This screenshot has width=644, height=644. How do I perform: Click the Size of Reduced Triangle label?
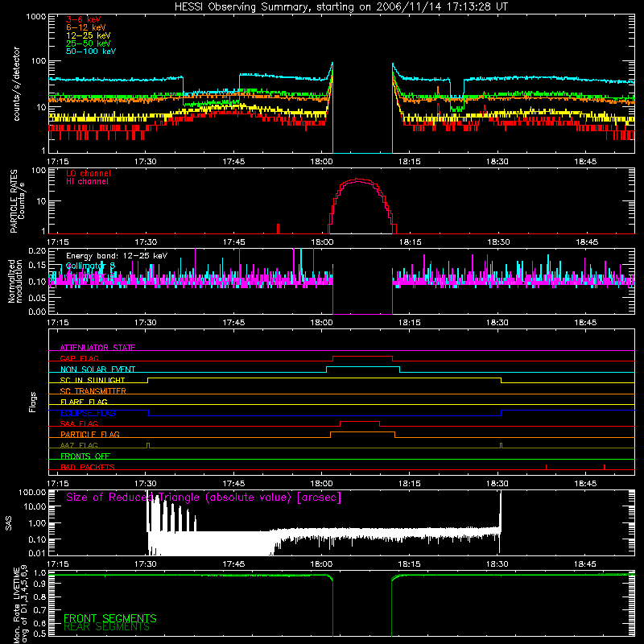tap(204, 497)
